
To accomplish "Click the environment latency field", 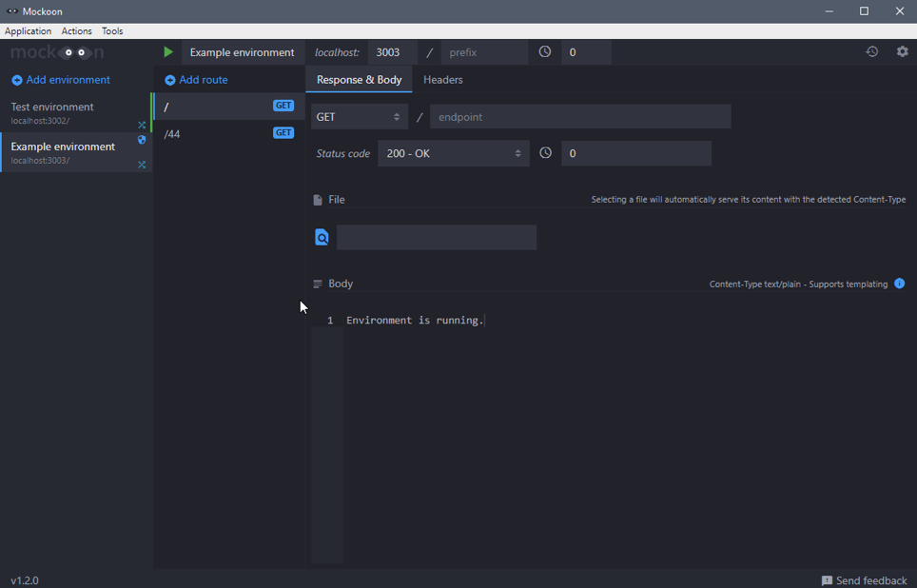I will (586, 52).
